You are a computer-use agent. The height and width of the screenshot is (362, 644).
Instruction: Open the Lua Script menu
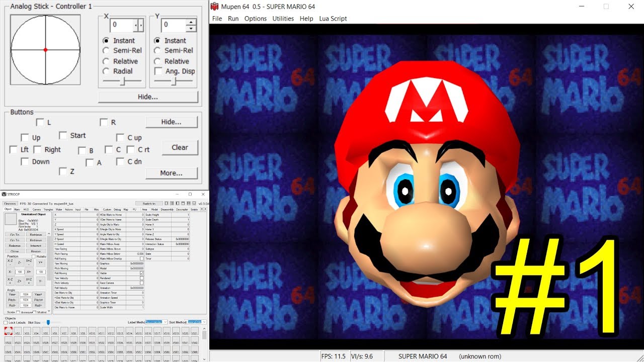[333, 19]
